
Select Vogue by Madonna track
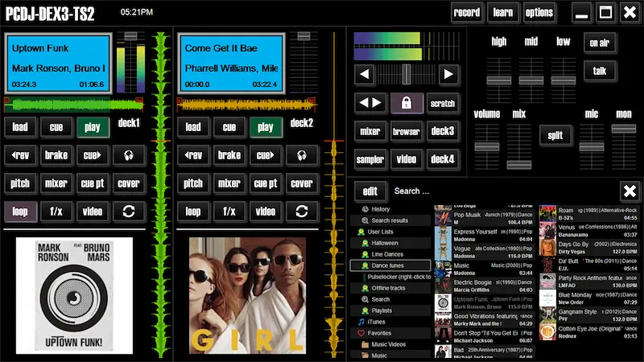pos(485,252)
